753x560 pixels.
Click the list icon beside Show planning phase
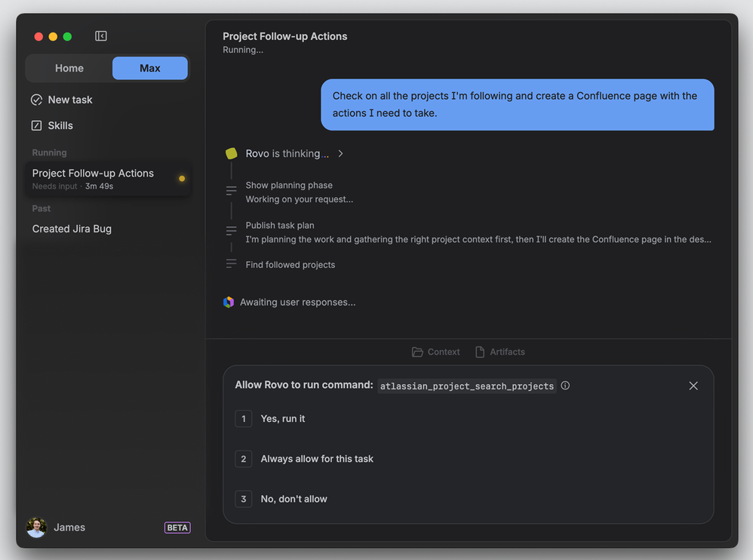pyautogui.click(x=232, y=191)
